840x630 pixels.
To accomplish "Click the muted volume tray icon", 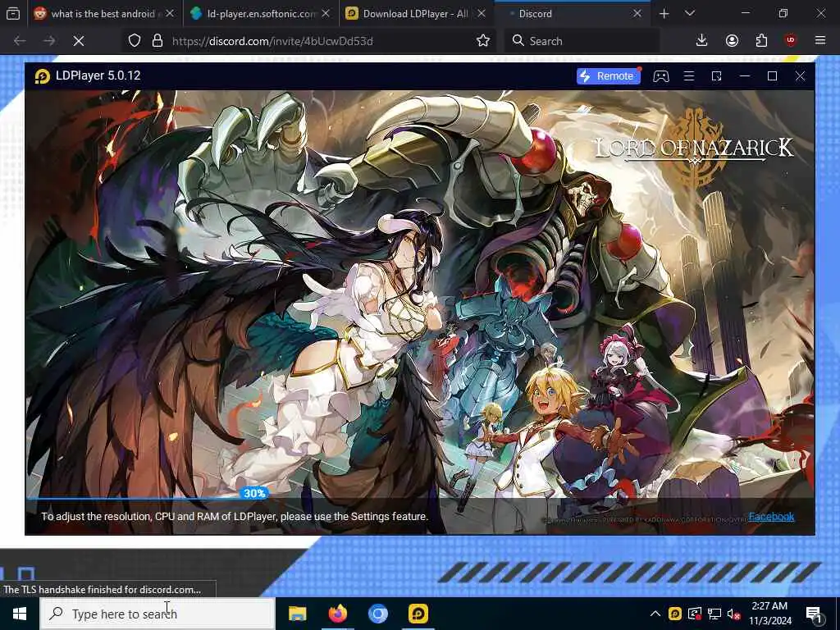I will click(x=734, y=614).
